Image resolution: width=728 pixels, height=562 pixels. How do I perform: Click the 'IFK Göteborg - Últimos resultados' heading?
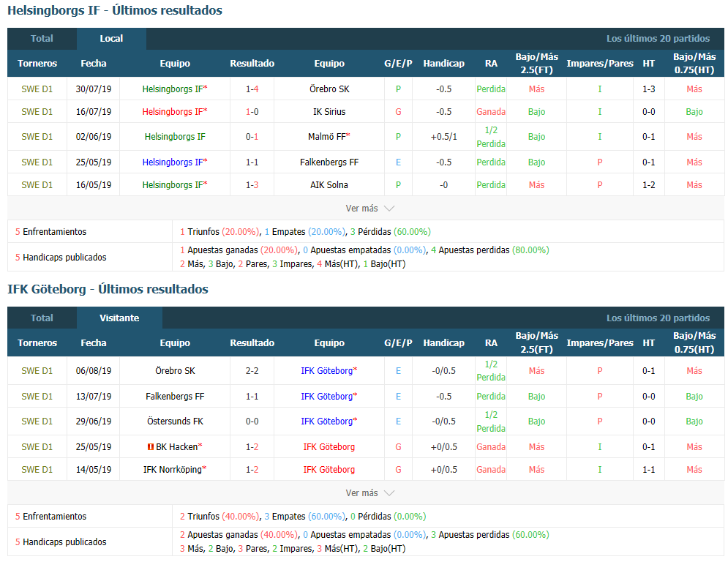108,289
